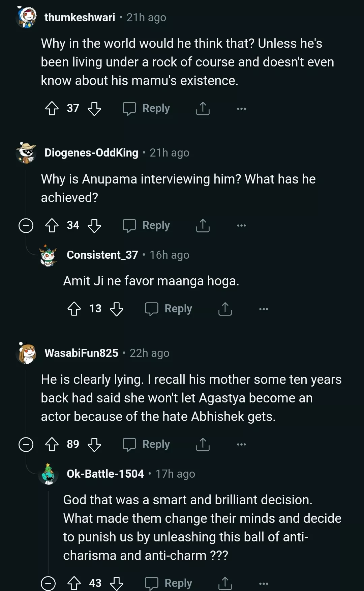
Task: Share thumkeshwari's comment
Action: point(203,109)
